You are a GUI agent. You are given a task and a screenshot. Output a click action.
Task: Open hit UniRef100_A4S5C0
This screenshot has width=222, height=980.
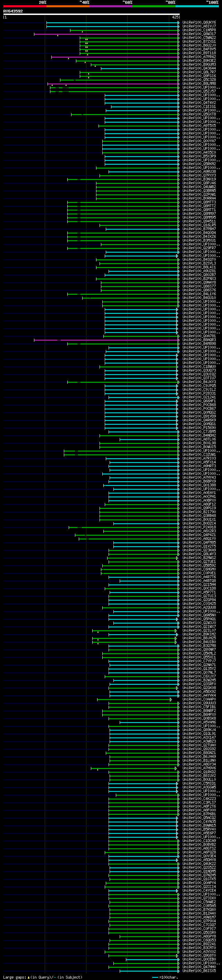(x=199, y=152)
